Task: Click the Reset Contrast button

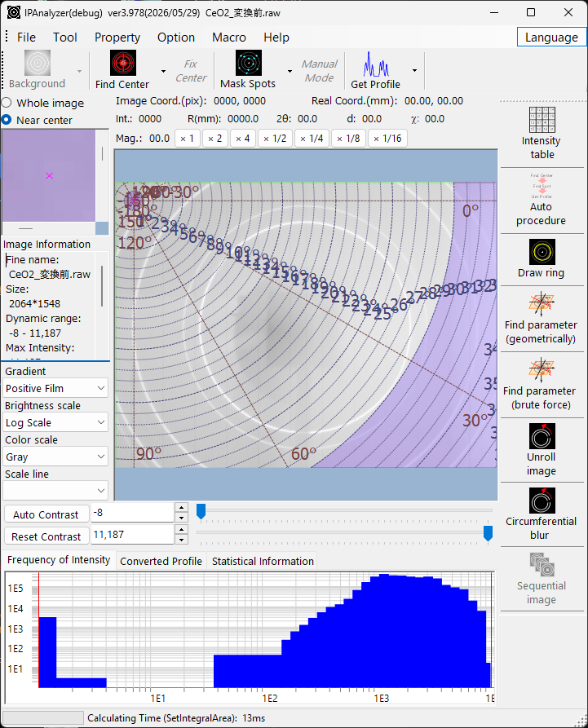Action: (x=46, y=536)
